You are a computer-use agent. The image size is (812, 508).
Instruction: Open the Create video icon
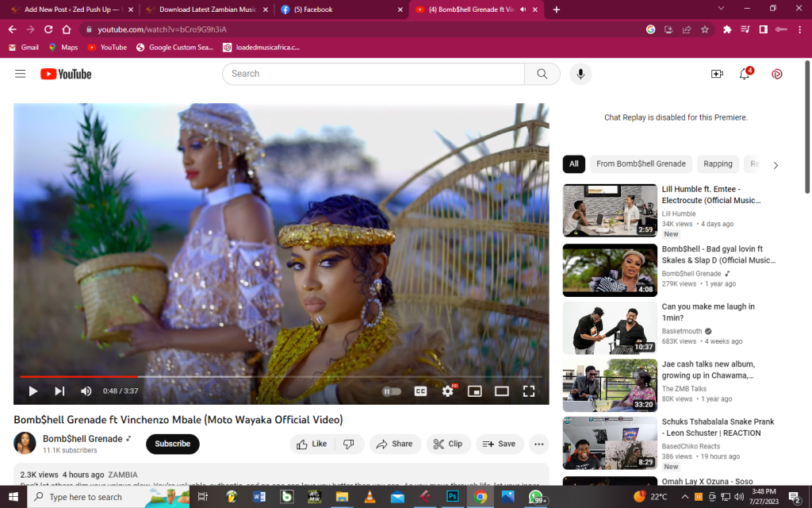coord(717,74)
